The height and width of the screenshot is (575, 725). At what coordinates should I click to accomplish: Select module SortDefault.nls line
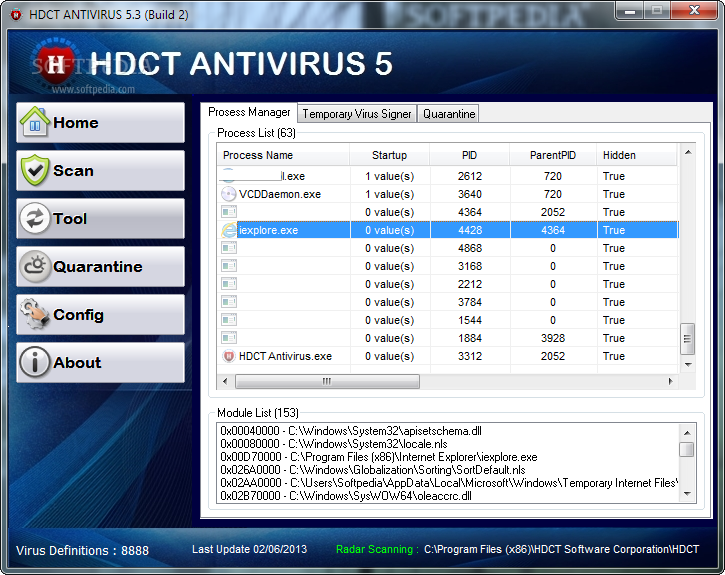(373, 470)
